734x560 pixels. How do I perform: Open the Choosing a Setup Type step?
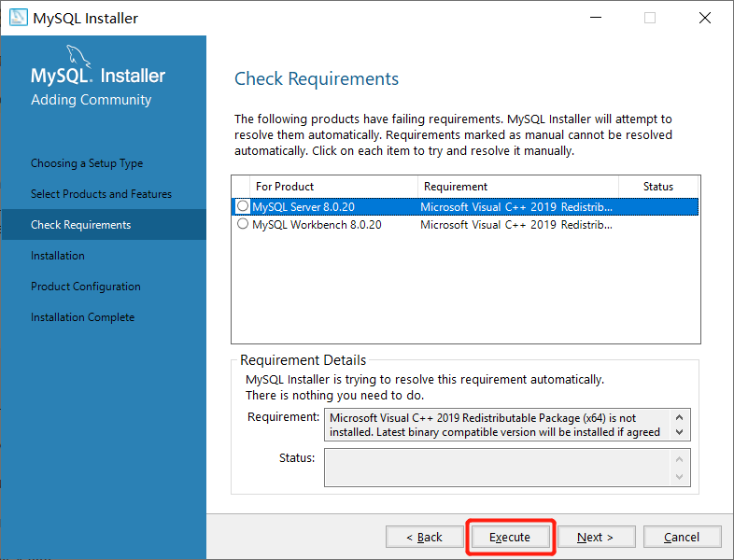(87, 163)
